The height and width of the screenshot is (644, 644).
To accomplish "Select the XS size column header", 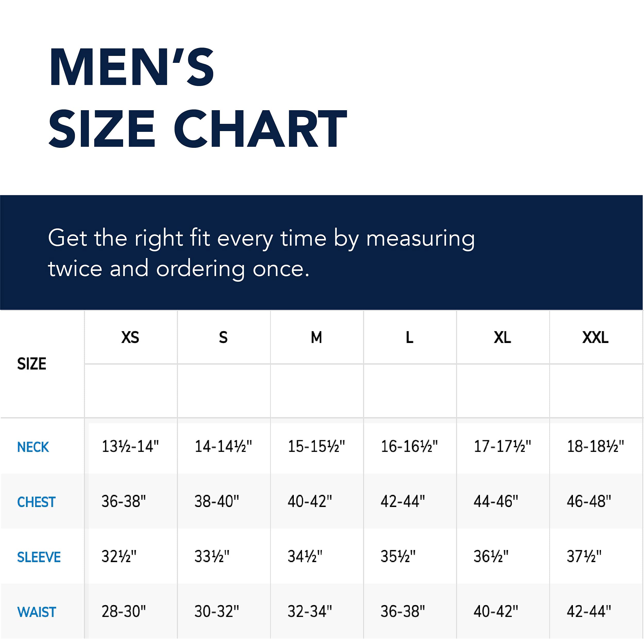I will tap(130, 337).
